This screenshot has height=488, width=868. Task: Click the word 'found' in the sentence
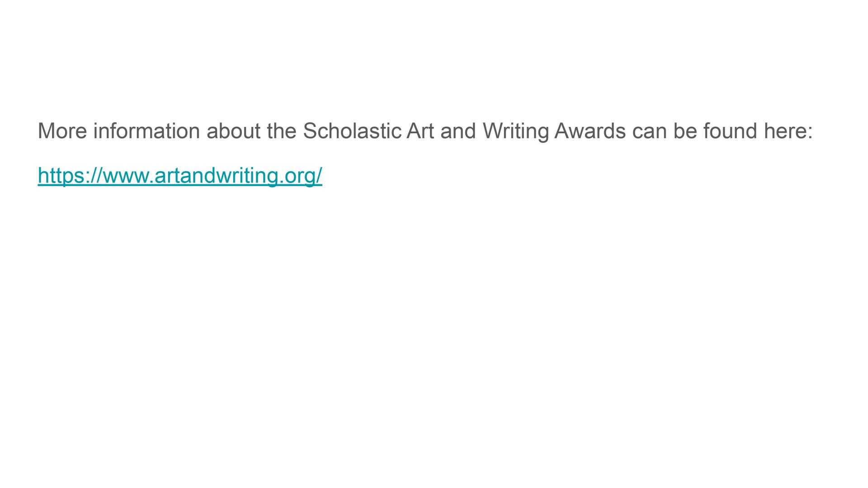(730, 131)
